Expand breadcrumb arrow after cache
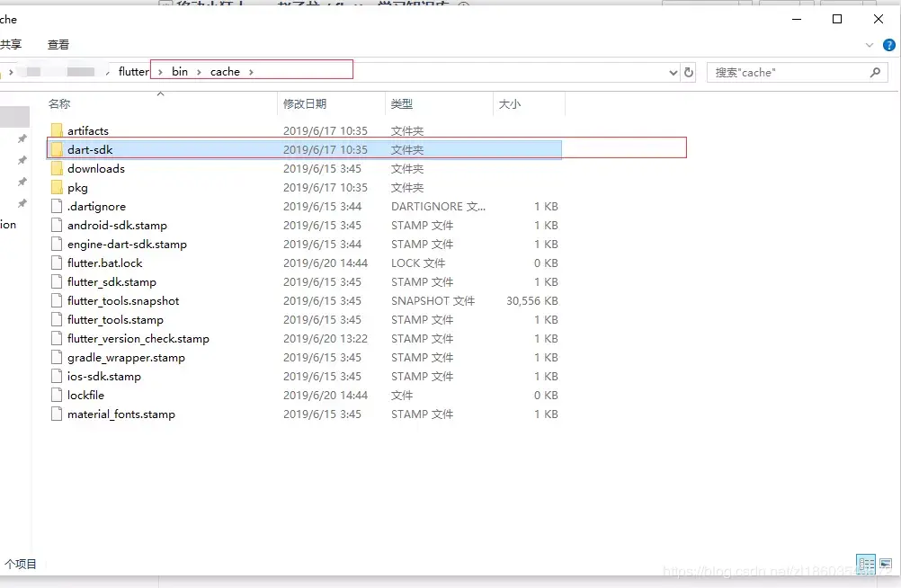 click(251, 72)
